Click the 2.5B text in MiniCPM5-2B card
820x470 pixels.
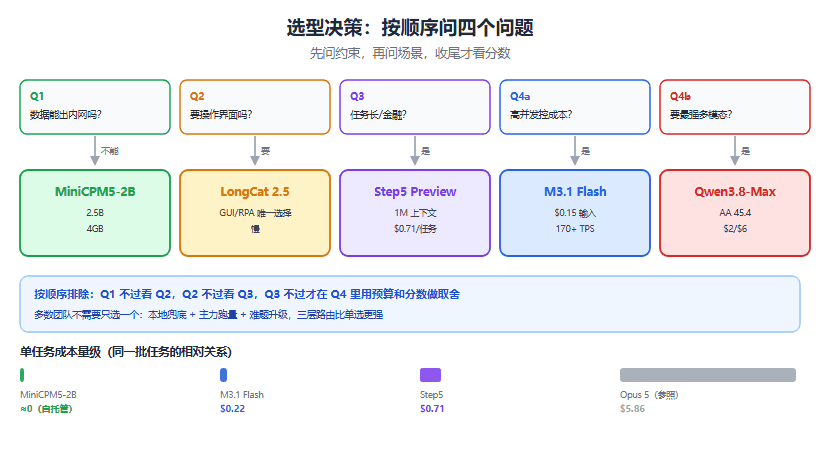tap(95, 213)
